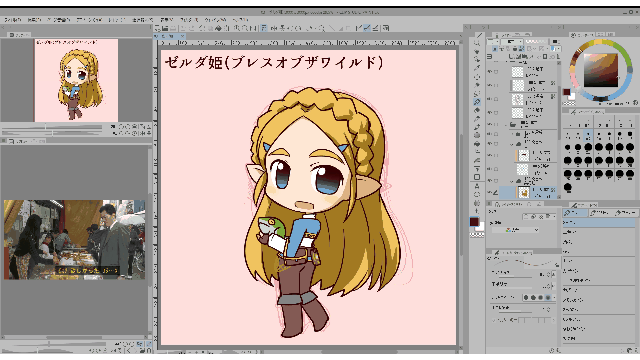The height and width of the screenshot is (360, 640).
Task: Click the redo arrow in command bar
Action: click(x=191, y=28)
